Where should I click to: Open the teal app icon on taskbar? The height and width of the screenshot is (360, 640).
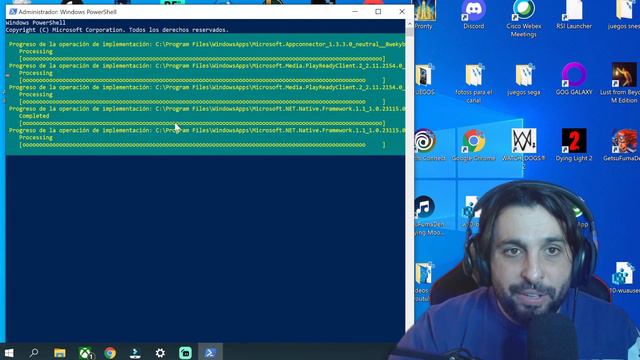185,353
